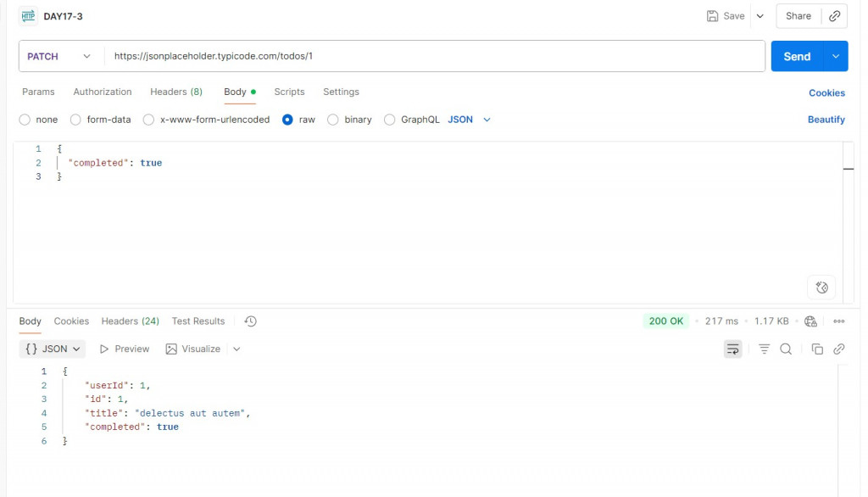The width and height of the screenshot is (868, 497).
Task: Open the response JSON format dropdown
Action: [53, 349]
